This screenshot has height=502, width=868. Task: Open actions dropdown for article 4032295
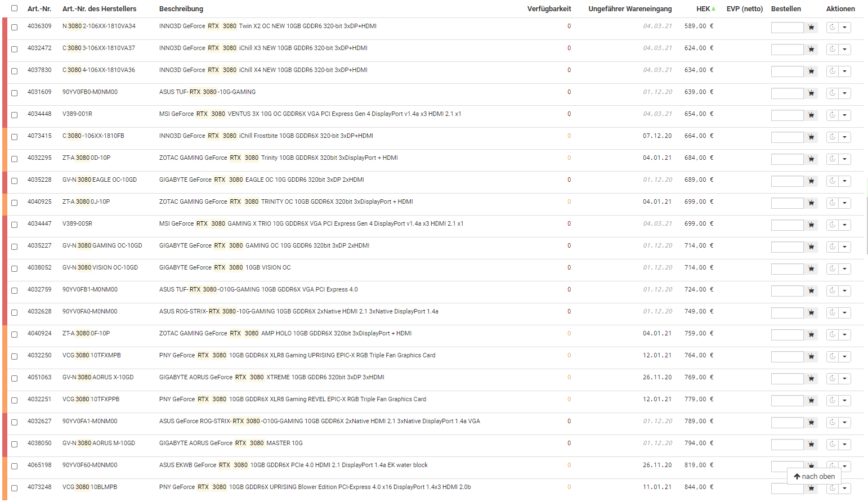[845, 159]
